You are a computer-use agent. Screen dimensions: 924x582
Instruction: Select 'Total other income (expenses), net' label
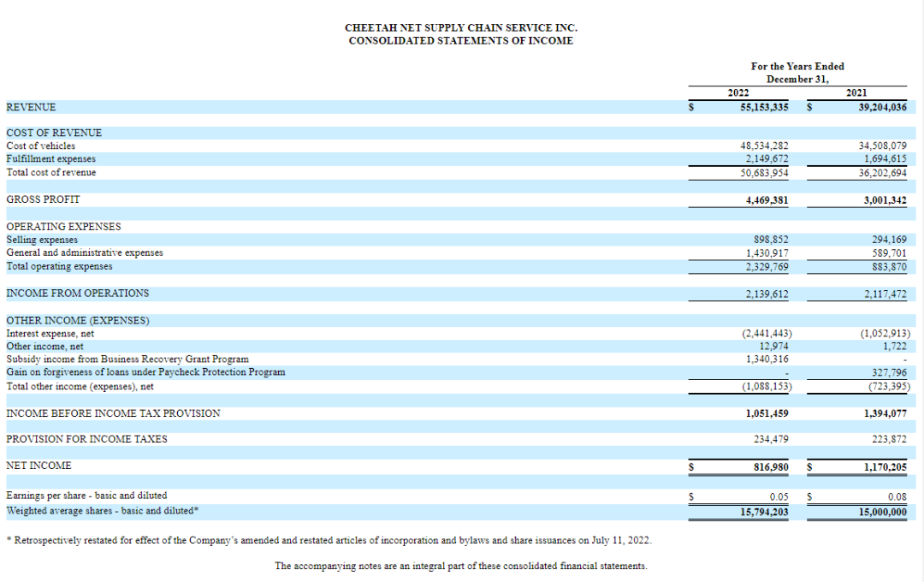tap(80, 386)
